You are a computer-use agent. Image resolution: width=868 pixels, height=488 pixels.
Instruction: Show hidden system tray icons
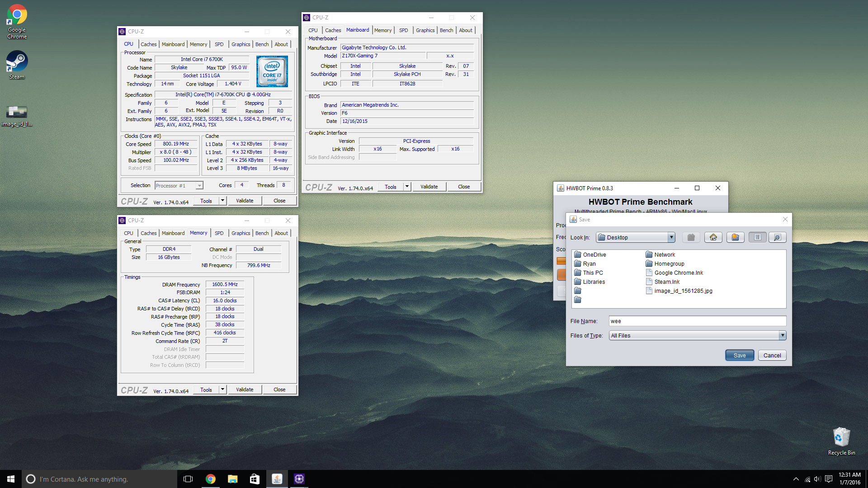pyautogui.click(x=796, y=479)
